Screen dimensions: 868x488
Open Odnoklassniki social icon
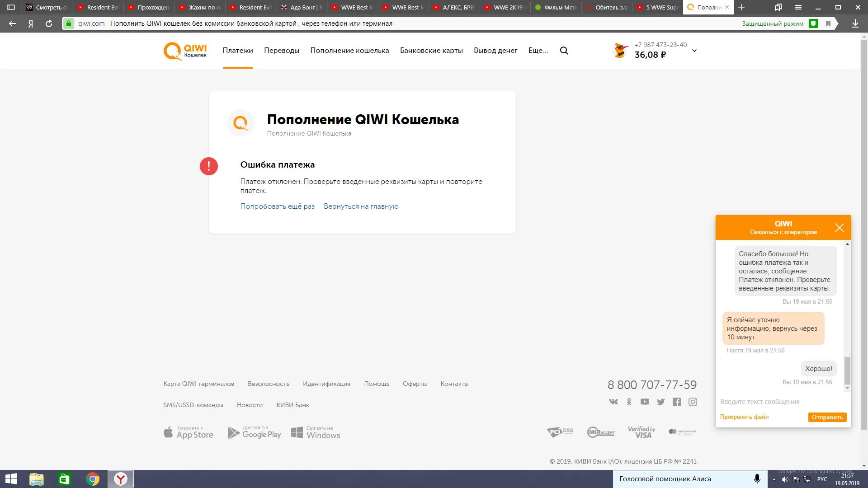(x=629, y=402)
